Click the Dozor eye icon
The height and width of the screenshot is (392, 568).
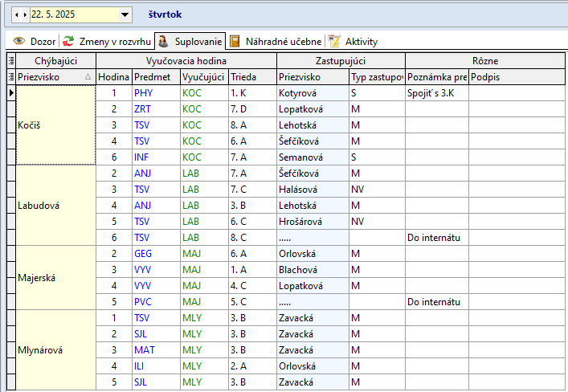pos(18,41)
